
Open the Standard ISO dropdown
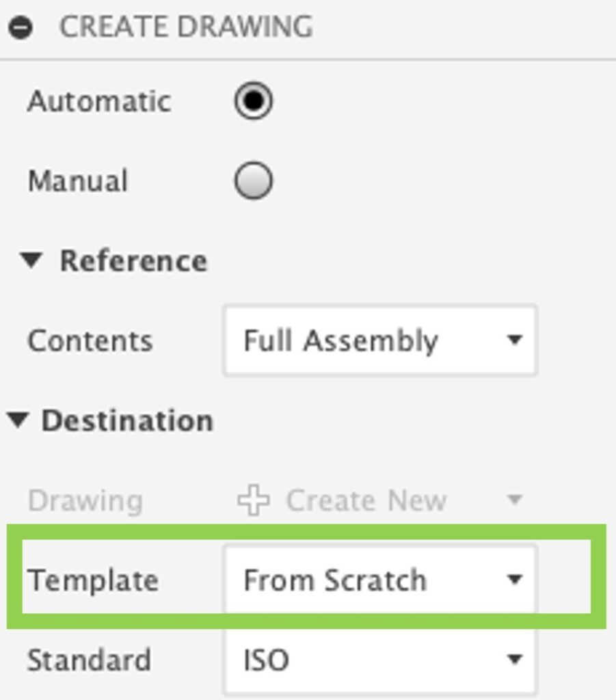pyautogui.click(x=379, y=660)
